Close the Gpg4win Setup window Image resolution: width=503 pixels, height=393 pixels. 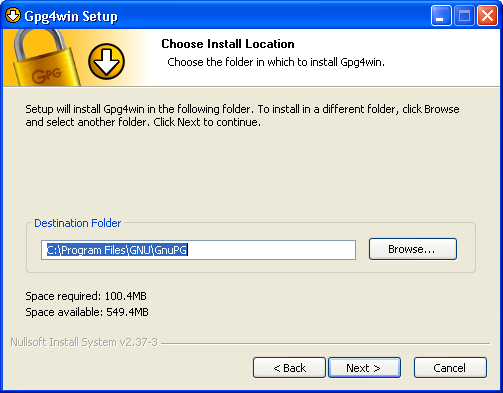(x=487, y=15)
